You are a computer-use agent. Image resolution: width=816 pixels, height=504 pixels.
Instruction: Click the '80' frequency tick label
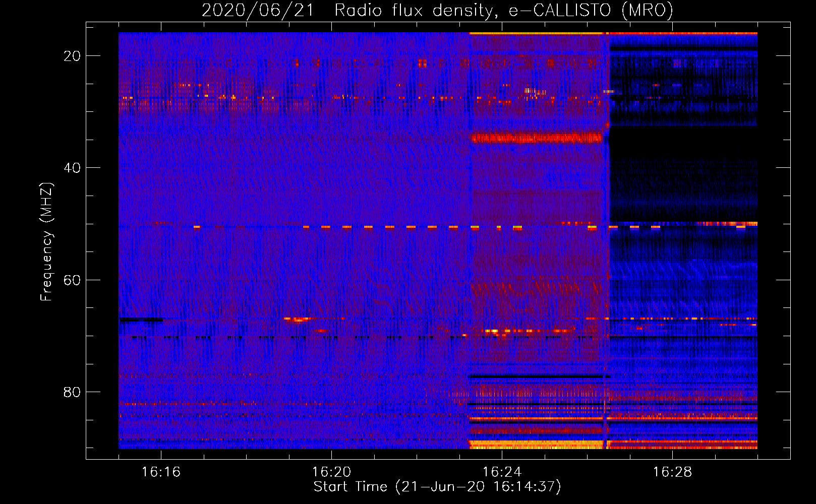(72, 392)
